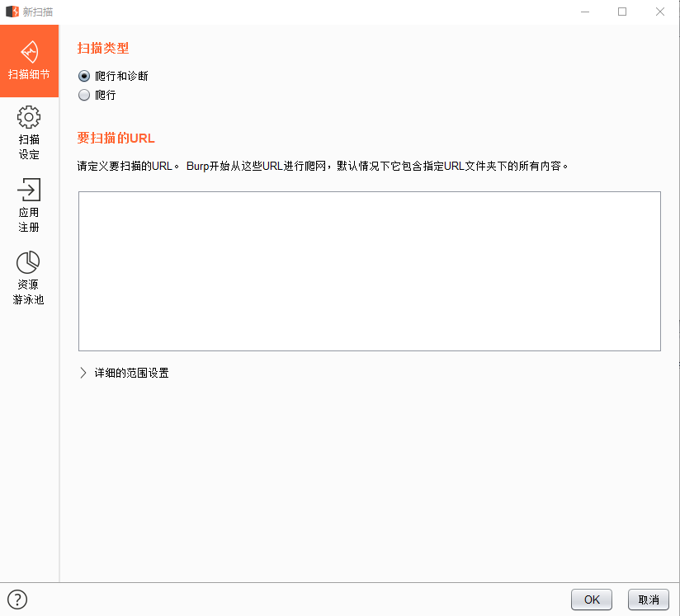Click the chevron next to detailed scope settings

pos(83,373)
